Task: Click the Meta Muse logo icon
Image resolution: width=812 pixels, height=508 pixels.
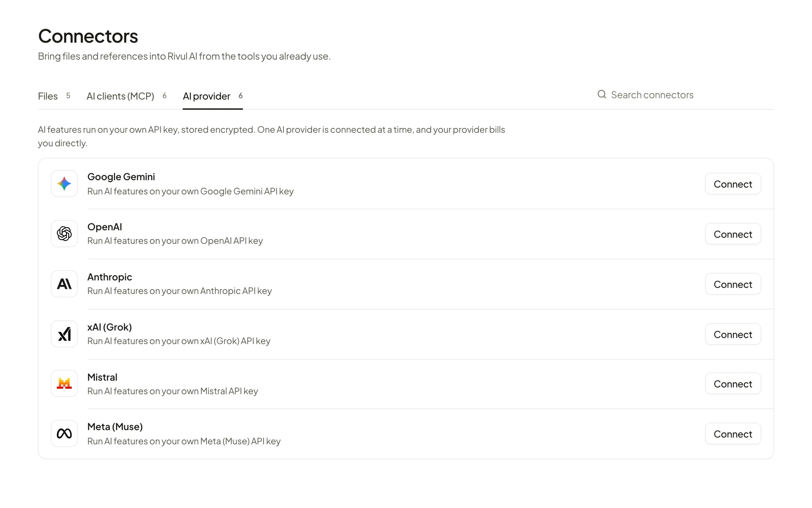Action: click(64, 433)
